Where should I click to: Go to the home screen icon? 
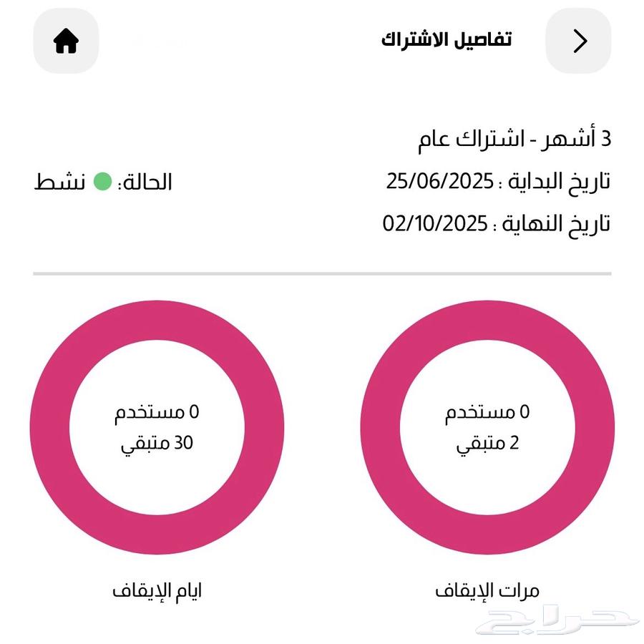pos(66,41)
